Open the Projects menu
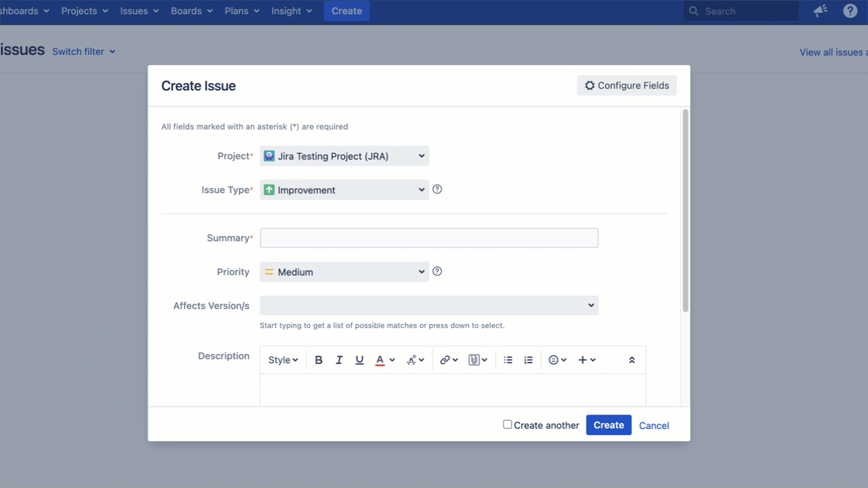Viewport: 868px width, 488px height. [85, 11]
